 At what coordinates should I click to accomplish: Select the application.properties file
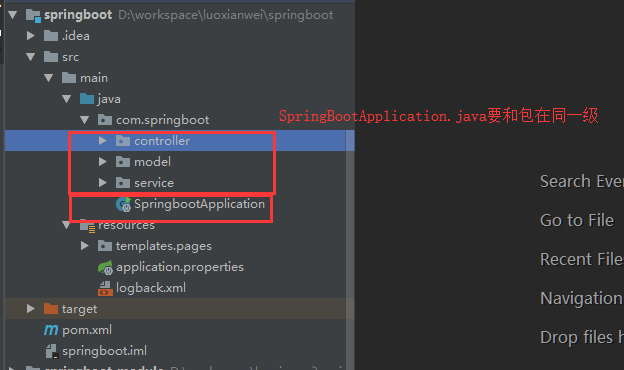click(180, 267)
